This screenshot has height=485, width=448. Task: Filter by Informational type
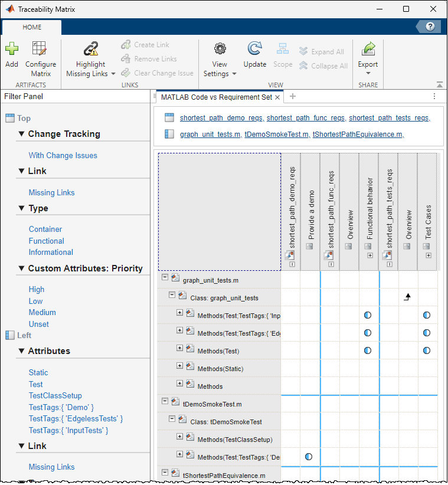pyautogui.click(x=51, y=252)
